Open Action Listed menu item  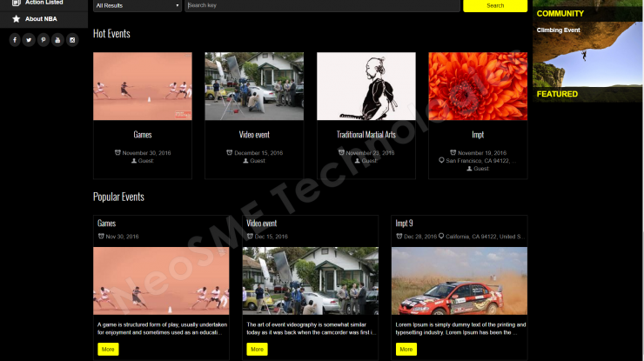point(44,3)
